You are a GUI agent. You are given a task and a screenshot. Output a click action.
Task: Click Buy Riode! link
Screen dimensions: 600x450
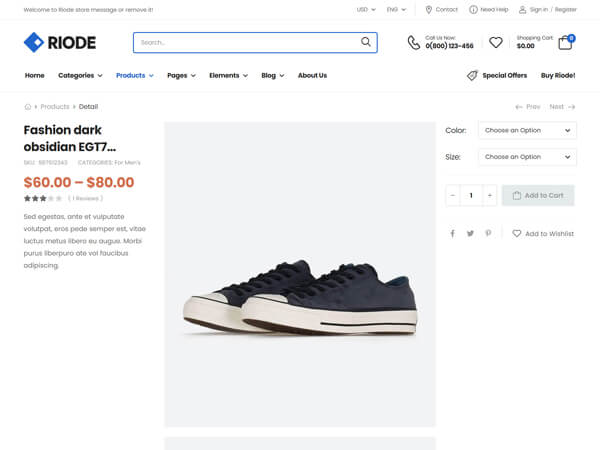click(558, 75)
